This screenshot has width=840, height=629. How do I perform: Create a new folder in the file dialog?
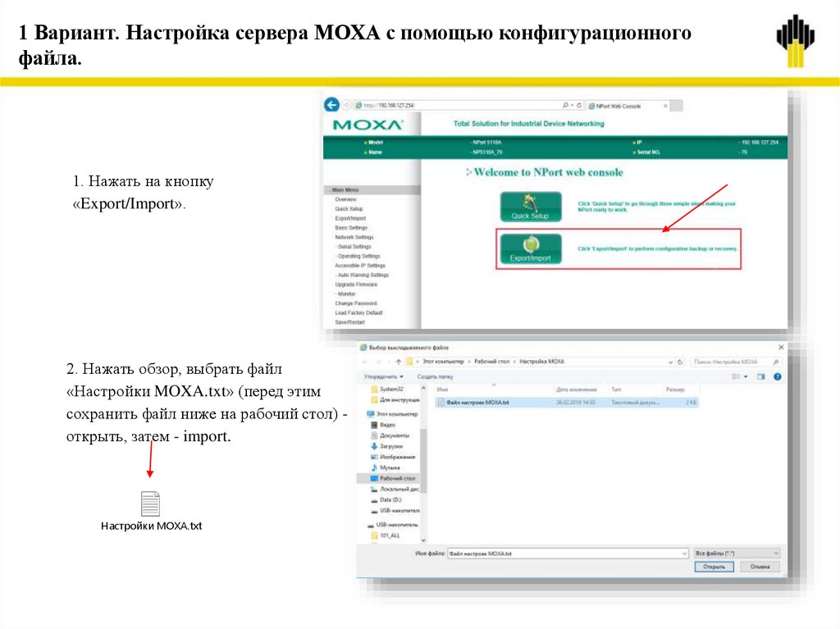(x=436, y=376)
